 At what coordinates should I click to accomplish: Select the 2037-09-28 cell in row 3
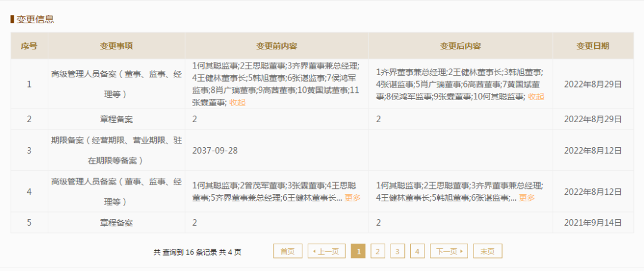215,150
